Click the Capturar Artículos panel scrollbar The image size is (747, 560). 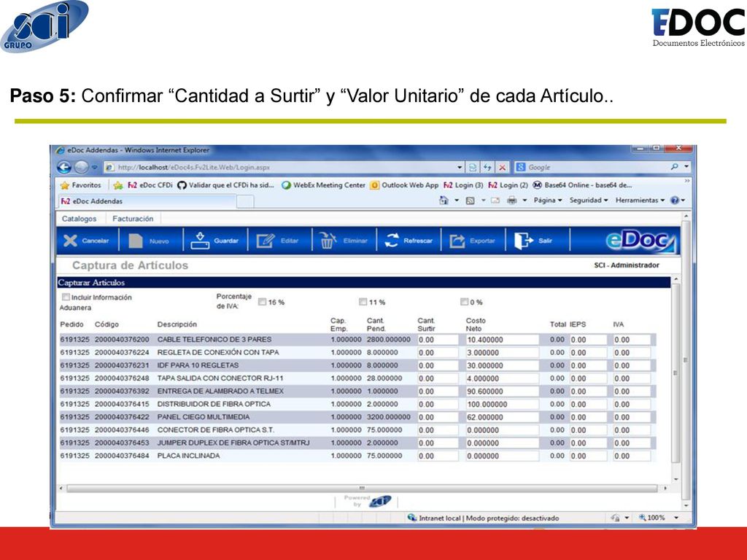tap(676, 373)
